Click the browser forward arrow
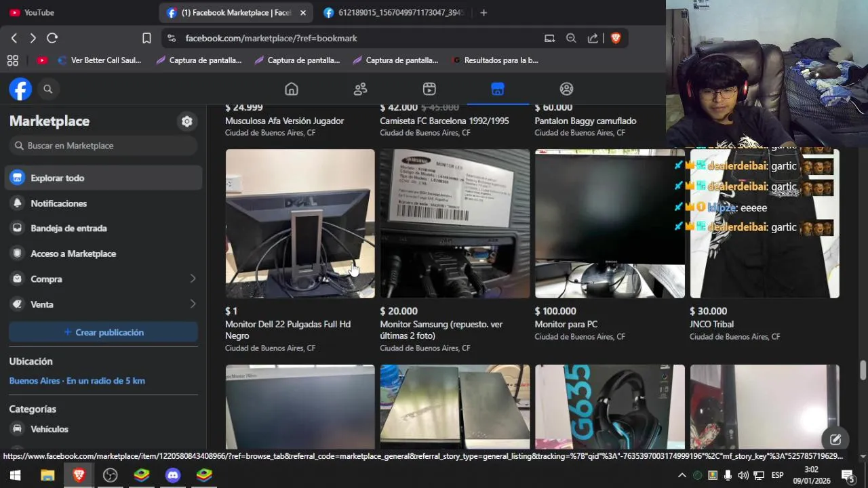 33,38
